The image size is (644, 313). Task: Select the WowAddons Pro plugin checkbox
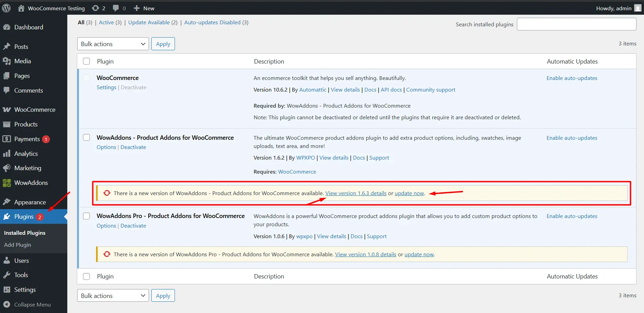coord(86,216)
